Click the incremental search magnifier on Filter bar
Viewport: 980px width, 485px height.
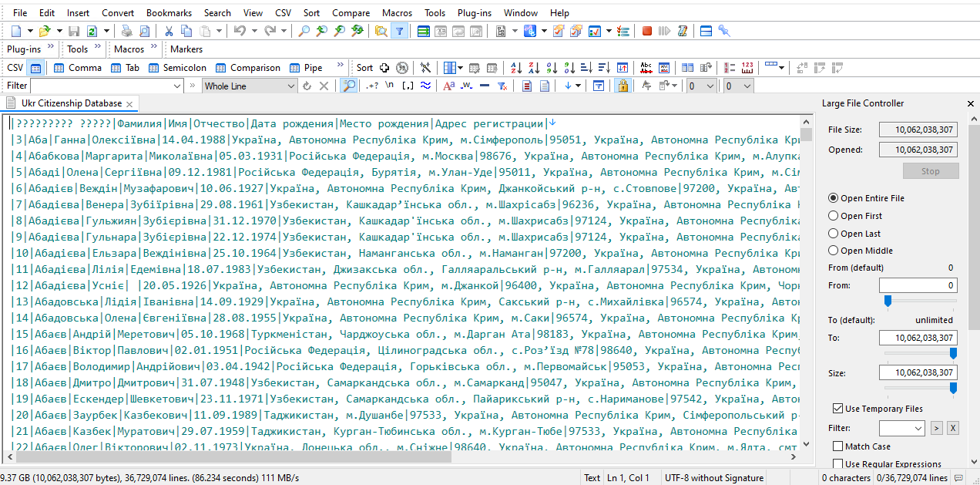point(349,86)
